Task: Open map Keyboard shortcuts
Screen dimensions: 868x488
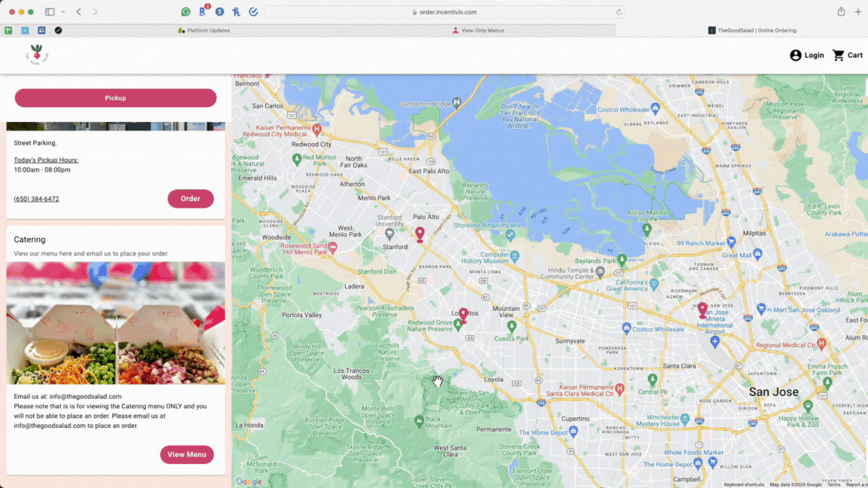Action: 744,485
